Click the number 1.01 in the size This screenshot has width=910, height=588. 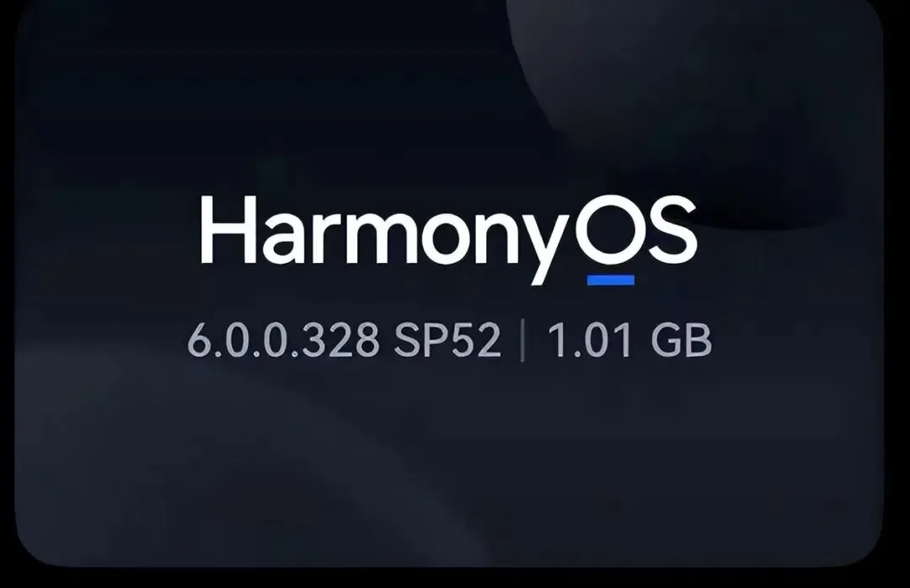(590, 339)
